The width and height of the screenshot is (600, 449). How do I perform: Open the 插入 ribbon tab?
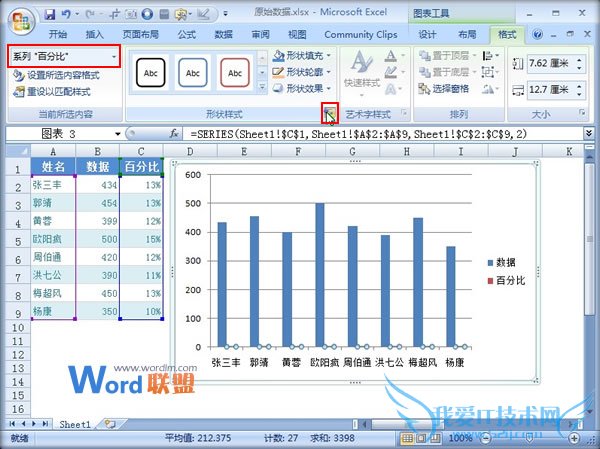pyautogui.click(x=94, y=35)
